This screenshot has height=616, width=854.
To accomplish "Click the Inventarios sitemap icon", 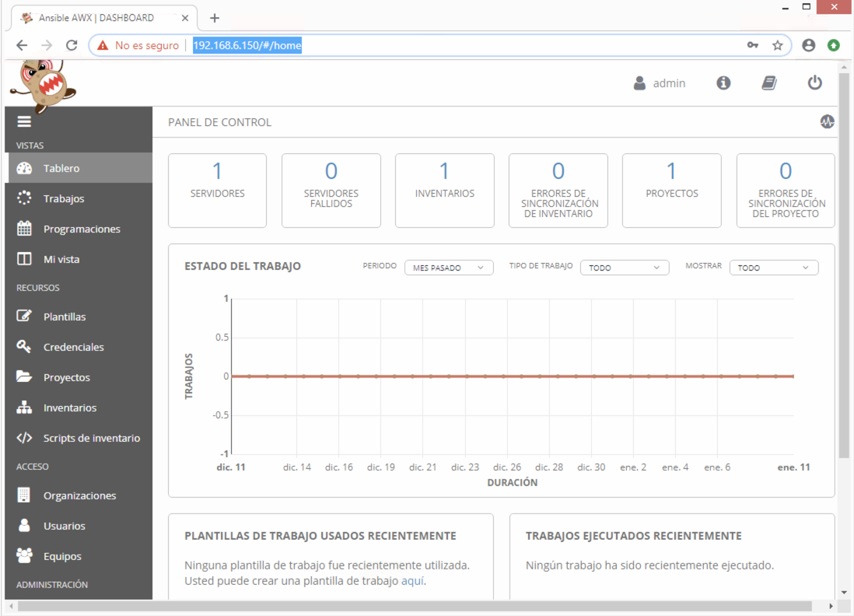I will 24,408.
